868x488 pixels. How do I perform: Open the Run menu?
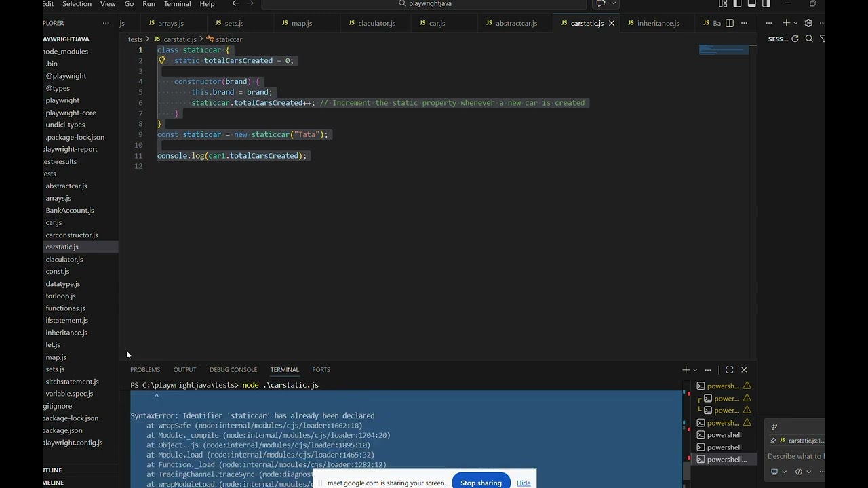point(149,4)
